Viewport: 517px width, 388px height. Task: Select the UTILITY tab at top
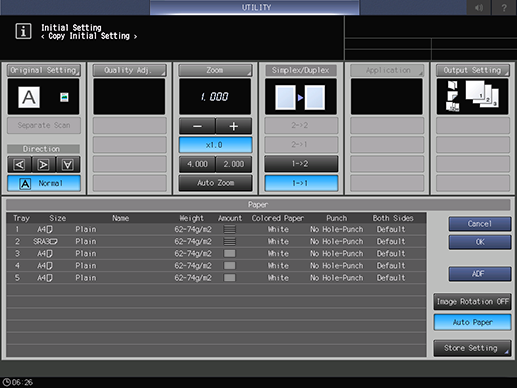click(255, 7)
